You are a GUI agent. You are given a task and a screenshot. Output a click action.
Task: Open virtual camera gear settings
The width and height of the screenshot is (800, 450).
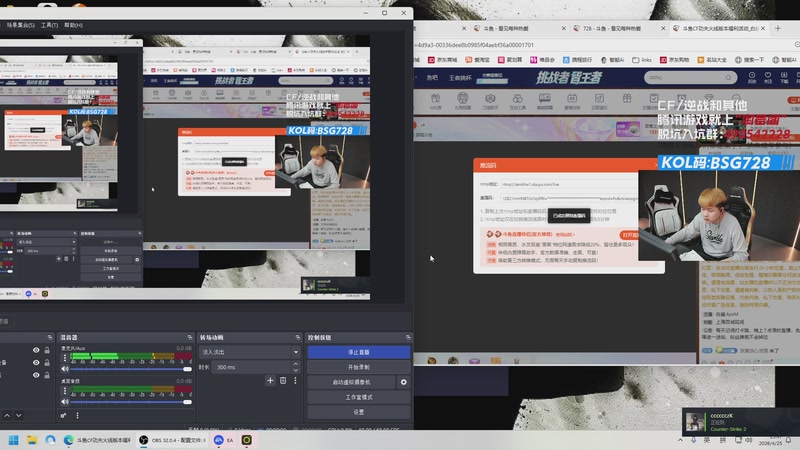click(x=404, y=382)
